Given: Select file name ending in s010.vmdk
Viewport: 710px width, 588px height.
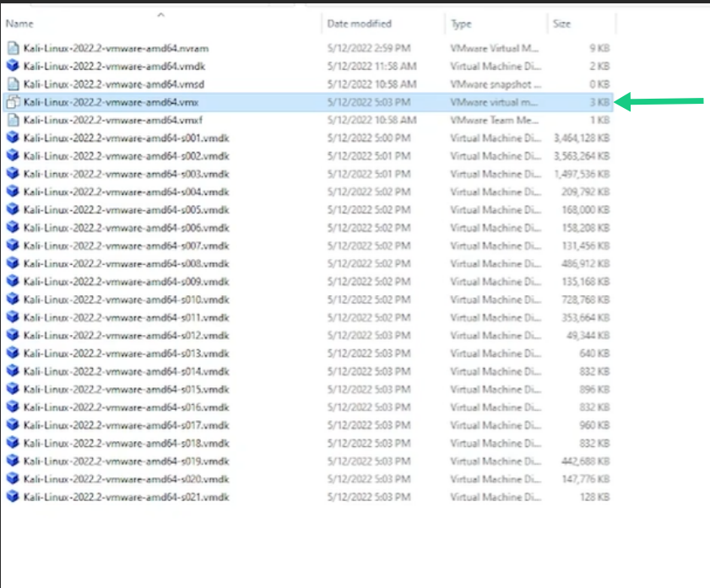Looking at the screenshot, I should pyautogui.click(x=127, y=299).
